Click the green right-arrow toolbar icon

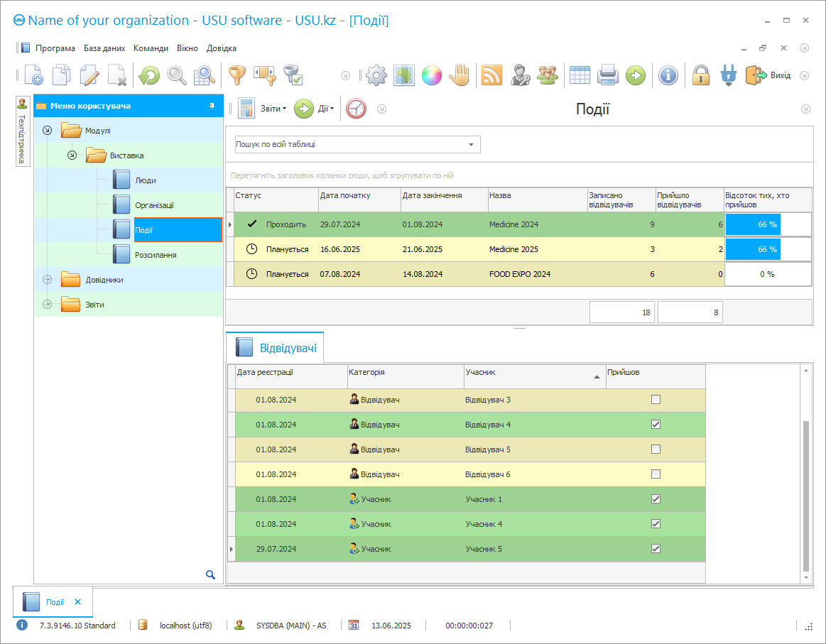636,75
